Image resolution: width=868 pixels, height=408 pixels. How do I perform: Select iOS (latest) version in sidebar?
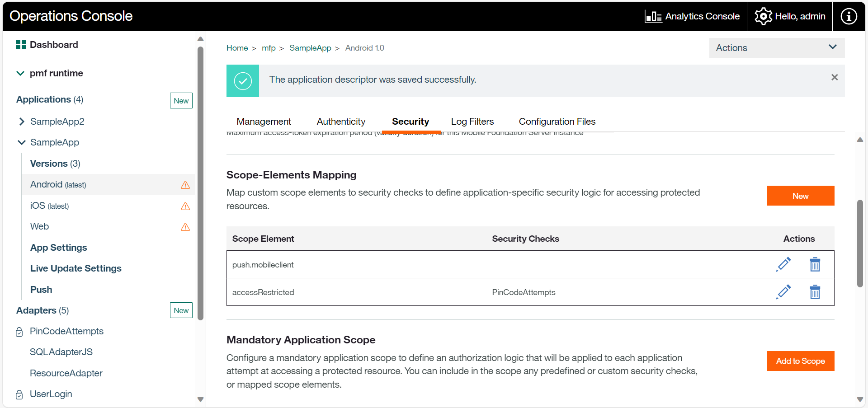(x=49, y=206)
